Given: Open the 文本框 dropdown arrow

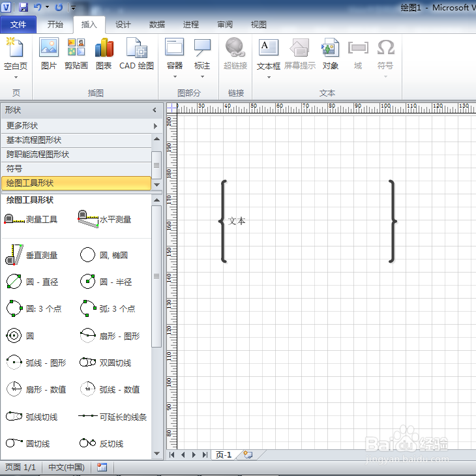Looking at the screenshot, I should (269, 78).
